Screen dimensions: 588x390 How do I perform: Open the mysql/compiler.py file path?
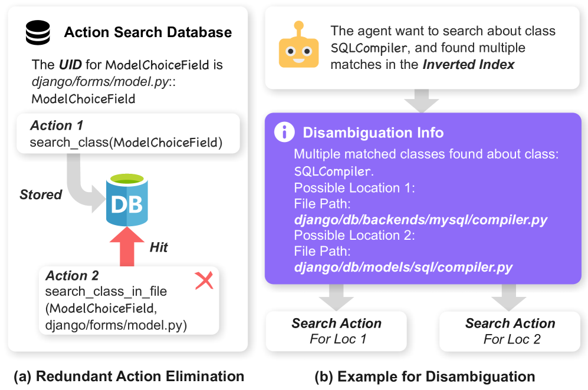pyautogui.click(x=421, y=220)
